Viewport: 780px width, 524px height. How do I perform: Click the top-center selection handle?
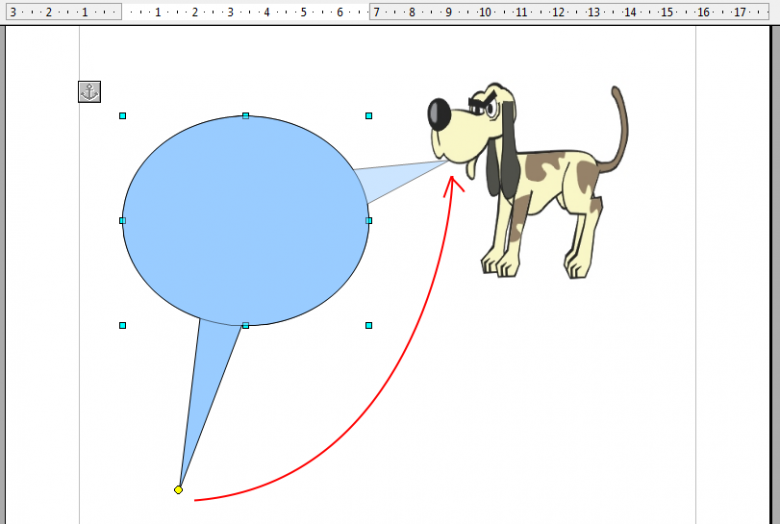pyautogui.click(x=246, y=116)
